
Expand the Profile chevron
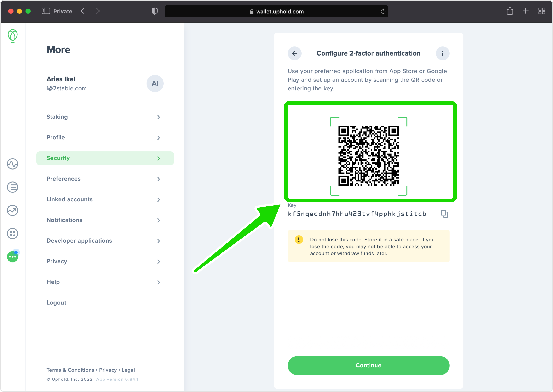(x=158, y=138)
